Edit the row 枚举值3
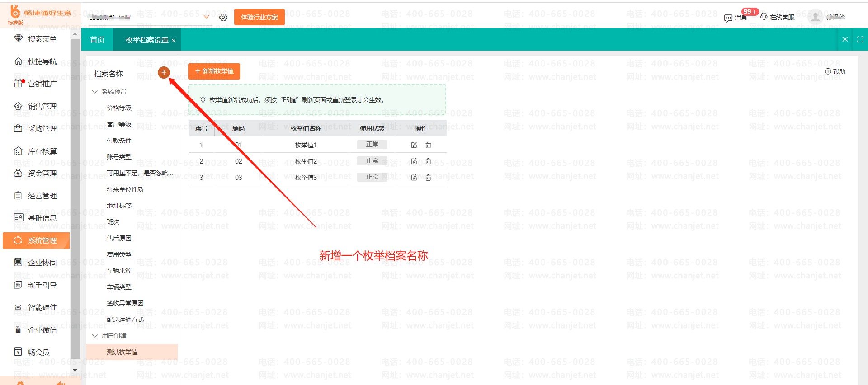The height and width of the screenshot is (385, 868). (414, 178)
